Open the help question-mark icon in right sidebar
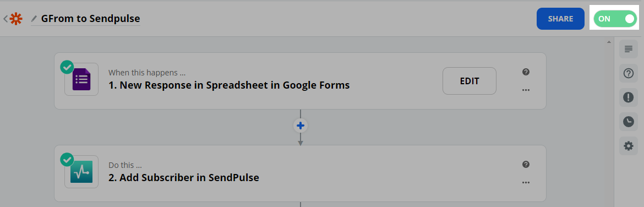The image size is (644, 207). [x=629, y=74]
